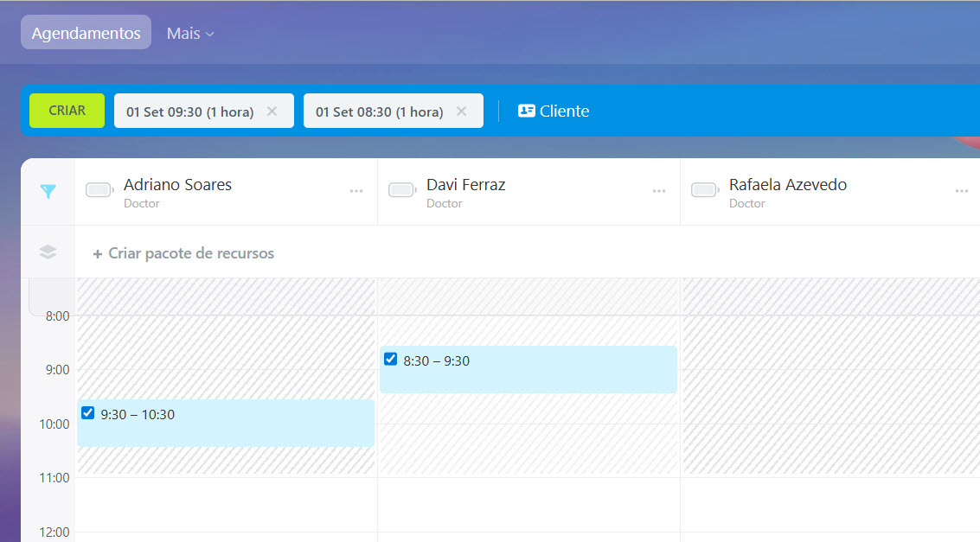
Task: Click the stacked layers resource icon
Action: 48,252
